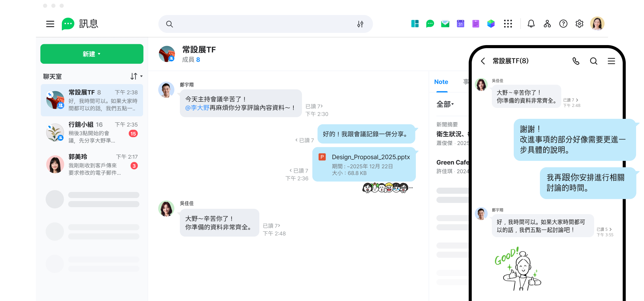This screenshot has height=301, width=644.
Task: Open the purple notes app icon
Action: pos(476,24)
